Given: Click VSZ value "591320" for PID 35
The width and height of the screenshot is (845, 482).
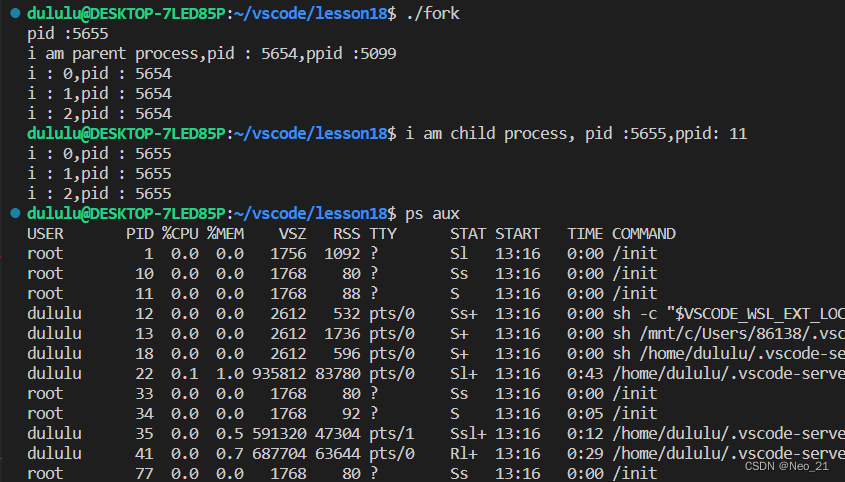Looking at the screenshot, I should (x=279, y=433).
